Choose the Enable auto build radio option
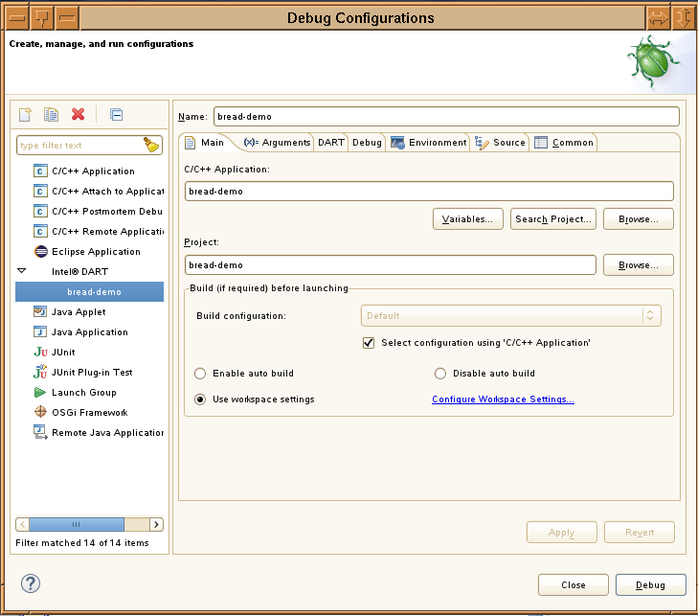The width and height of the screenshot is (698, 616). pos(200,374)
